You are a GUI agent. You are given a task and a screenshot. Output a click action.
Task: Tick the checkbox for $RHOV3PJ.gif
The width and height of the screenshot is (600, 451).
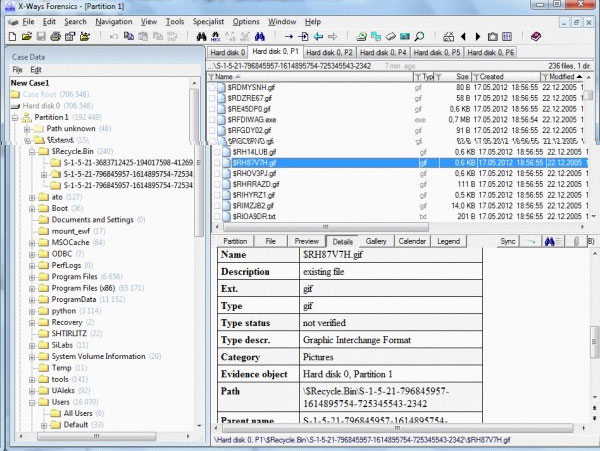(217, 174)
